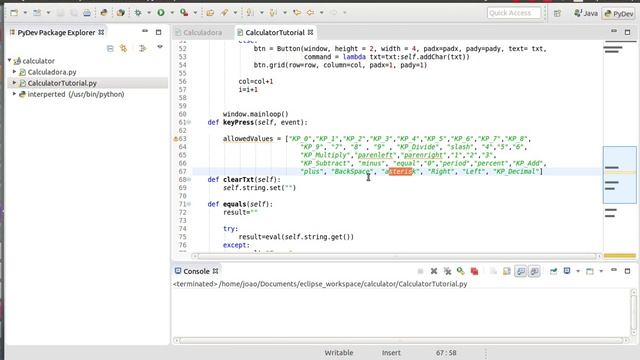Switch to the Java perspective

pyautogui.click(x=586, y=13)
